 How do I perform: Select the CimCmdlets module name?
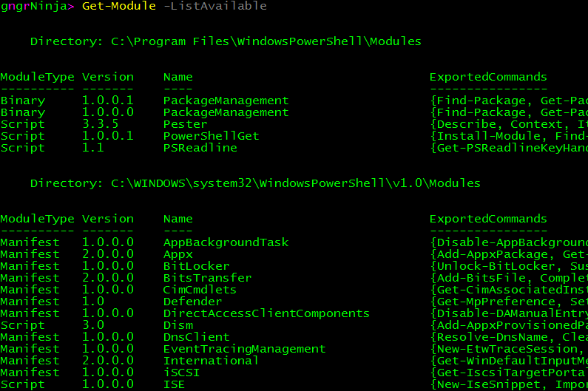[x=200, y=290]
